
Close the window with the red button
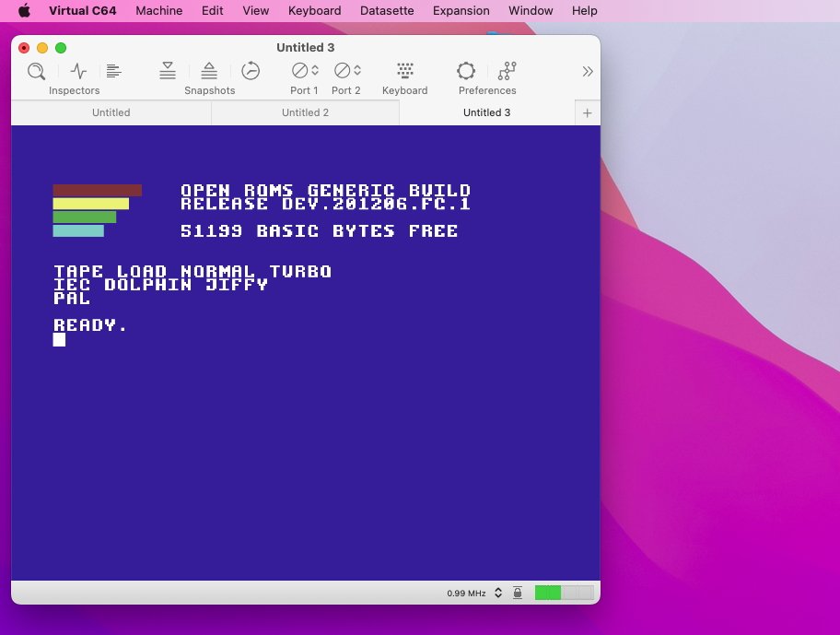click(24, 48)
